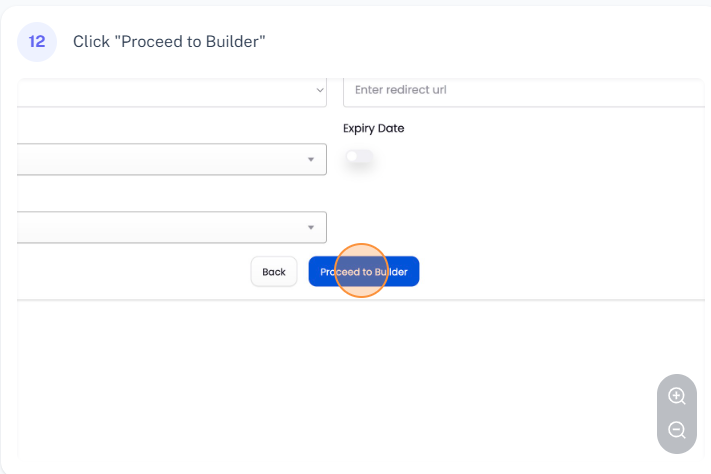The height and width of the screenshot is (474, 711).
Task: Click the step 12 number badge
Action: 37,42
